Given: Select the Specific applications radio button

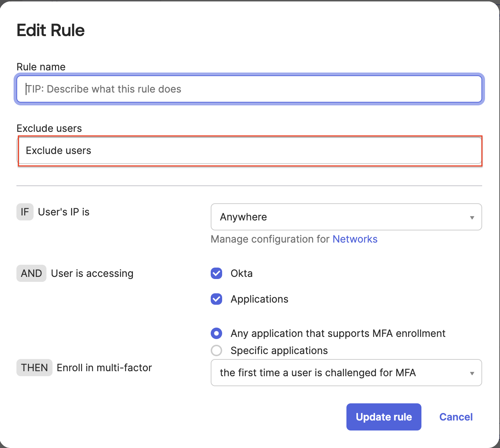Looking at the screenshot, I should pyautogui.click(x=216, y=350).
